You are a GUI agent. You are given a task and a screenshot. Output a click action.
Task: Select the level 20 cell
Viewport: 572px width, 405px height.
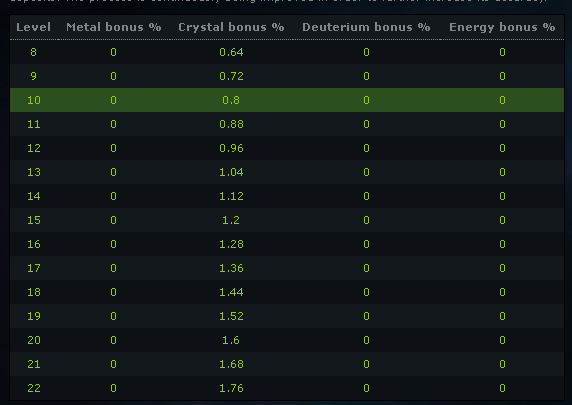tap(34, 340)
